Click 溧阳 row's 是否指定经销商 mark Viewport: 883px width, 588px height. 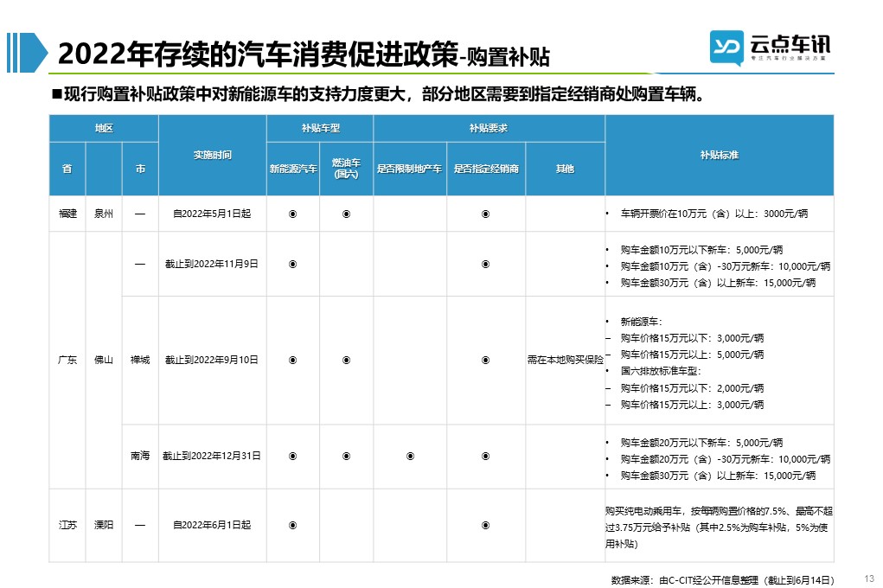point(485,526)
